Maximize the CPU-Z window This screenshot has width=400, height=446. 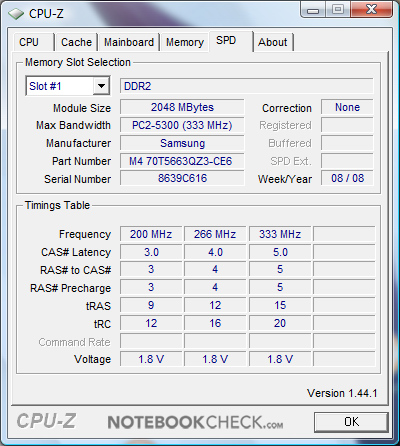[x=338, y=10]
